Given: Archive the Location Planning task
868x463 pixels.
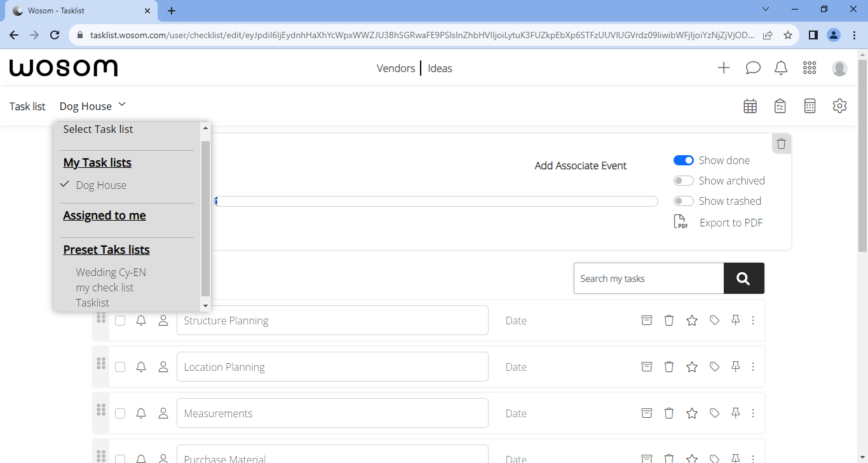Looking at the screenshot, I should click(646, 367).
